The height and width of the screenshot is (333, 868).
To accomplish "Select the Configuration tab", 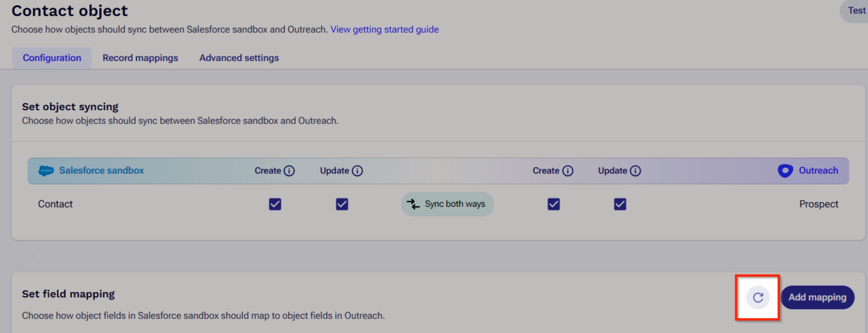I will point(52,58).
